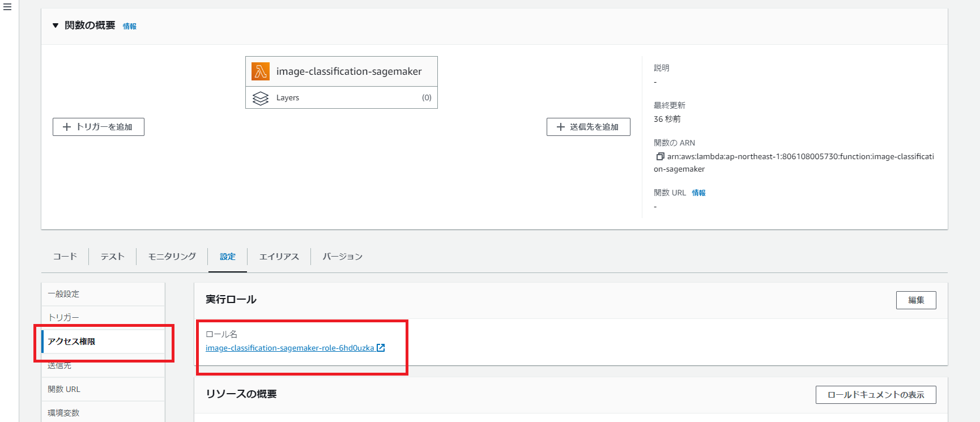The image size is (980, 422).
Task: Click the plus icon in 送信先を追加
Action: (x=561, y=127)
